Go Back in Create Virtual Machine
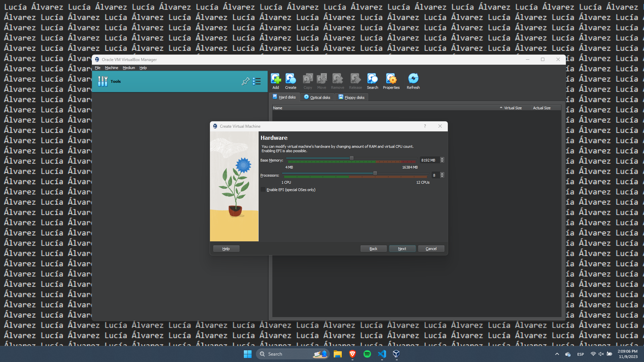This screenshot has height=362, width=644. coord(373,249)
